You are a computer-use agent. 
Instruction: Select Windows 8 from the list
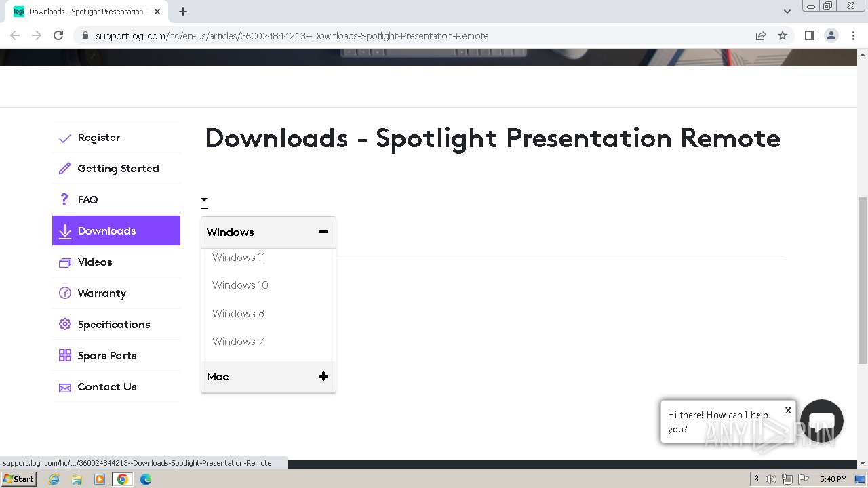click(238, 313)
